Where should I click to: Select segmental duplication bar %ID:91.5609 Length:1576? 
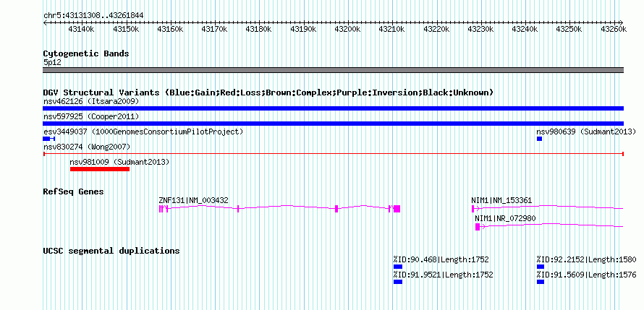(x=540, y=282)
